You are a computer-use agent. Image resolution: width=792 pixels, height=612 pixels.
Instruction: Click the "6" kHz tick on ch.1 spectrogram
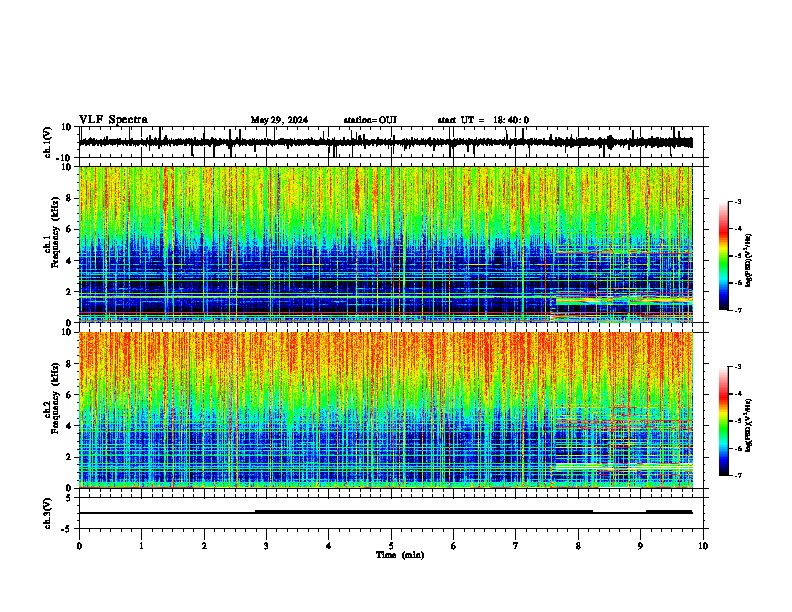69,229
